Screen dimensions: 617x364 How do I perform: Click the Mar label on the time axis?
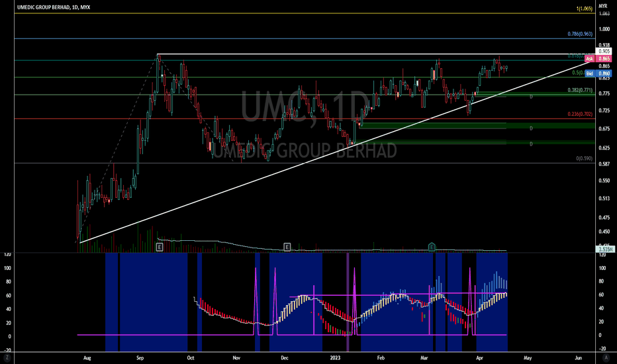tap(424, 357)
